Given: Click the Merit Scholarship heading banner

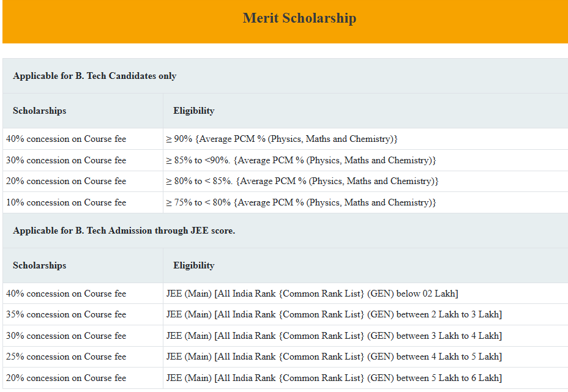Looking at the screenshot, I should tap(299, 18).
